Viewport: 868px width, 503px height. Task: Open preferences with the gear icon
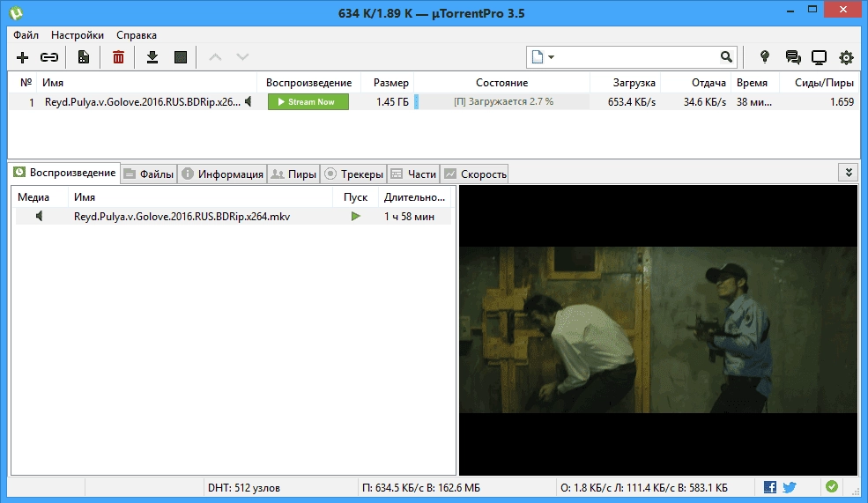pyautogui.click(x=846, y=57)
